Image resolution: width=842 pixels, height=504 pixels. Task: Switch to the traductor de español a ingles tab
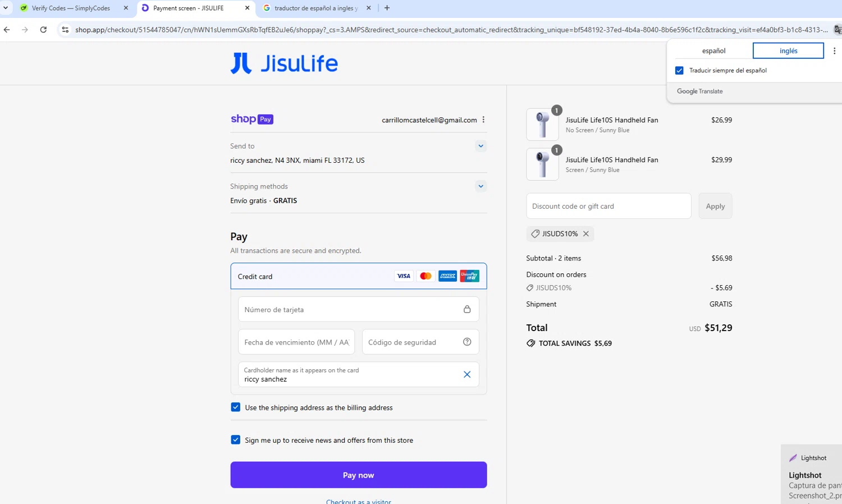point(315,8)
